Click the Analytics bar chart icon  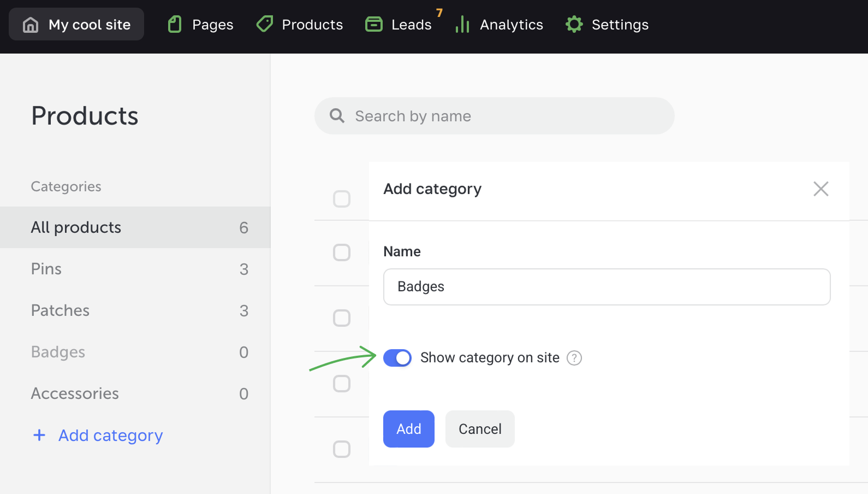pyautogui.click(x=462, y=25)
